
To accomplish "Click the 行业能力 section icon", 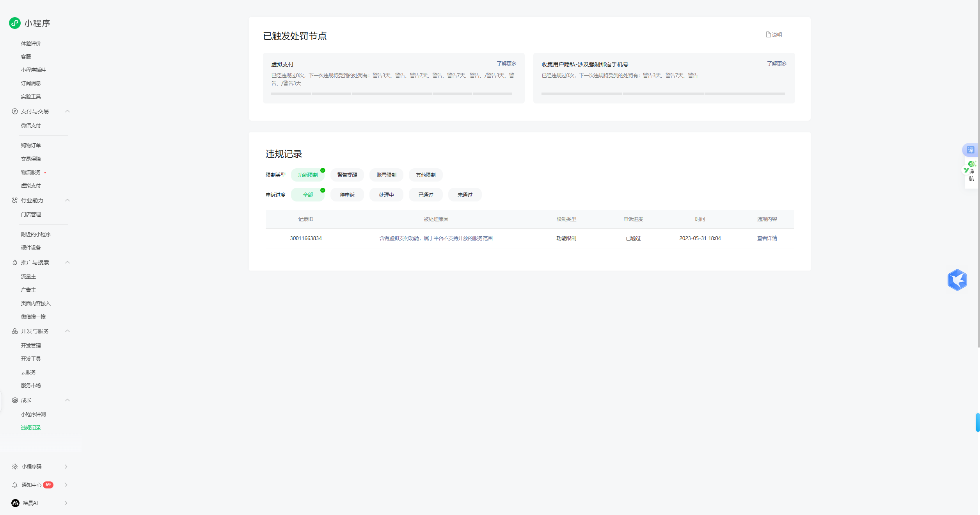I will click(15, 200).
